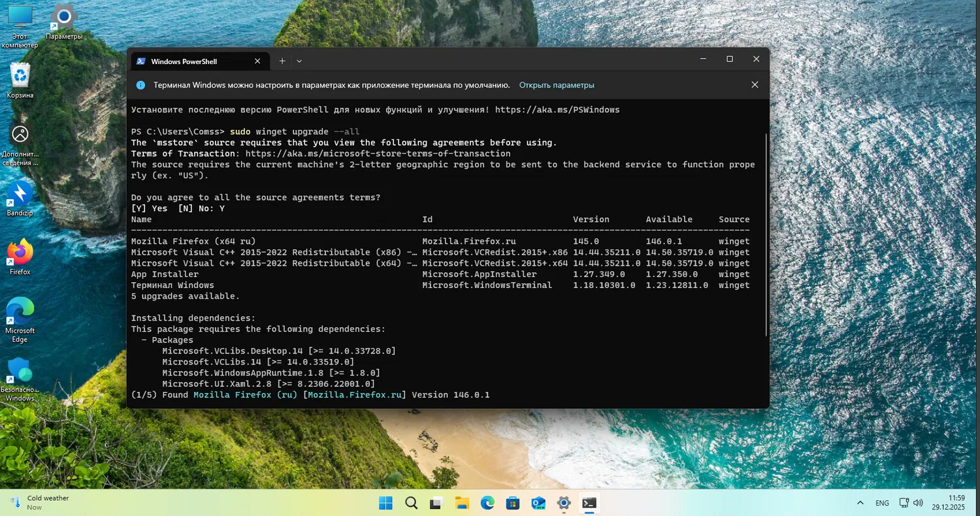Maximize the Windows Terminal window
Viewport: 980px width, 516px height.
[730, 59]
